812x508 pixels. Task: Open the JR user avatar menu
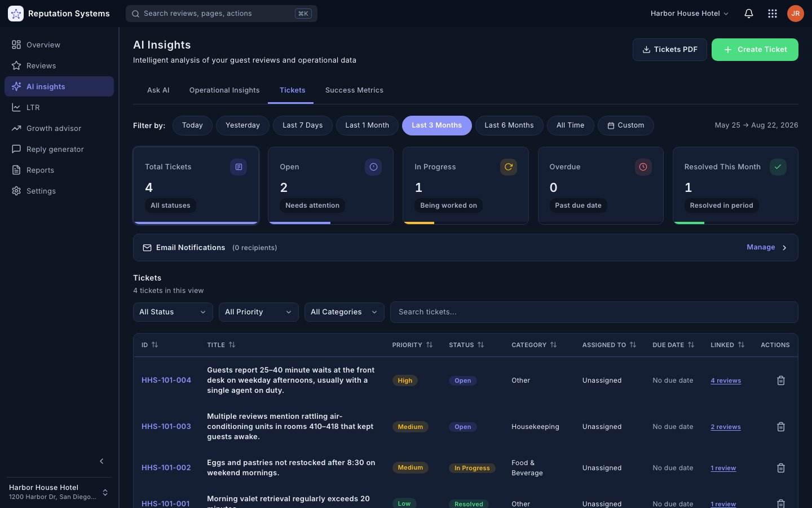click(x=796, y=14)
